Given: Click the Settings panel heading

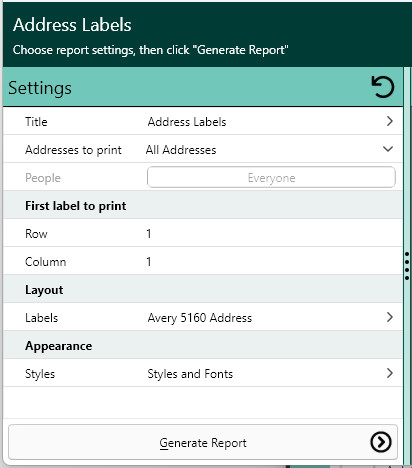Looking at the screenshot, I should [x=40, y=88].
